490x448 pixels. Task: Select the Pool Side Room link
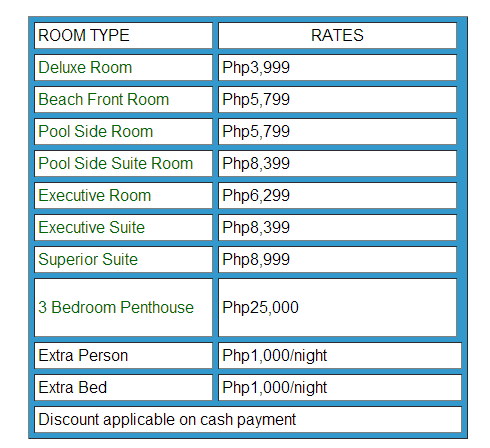[x=96, y=131]
